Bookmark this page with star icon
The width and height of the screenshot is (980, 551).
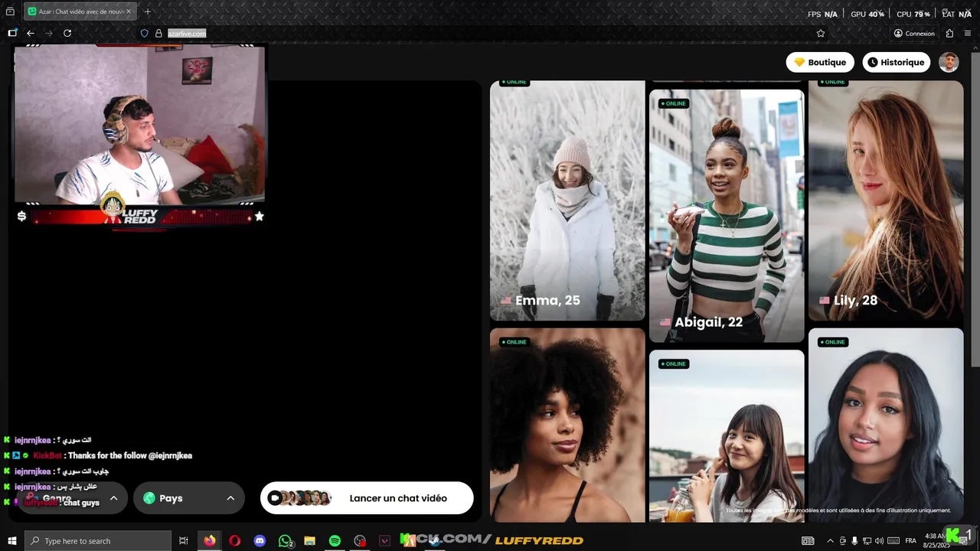(x=821, y=34)
